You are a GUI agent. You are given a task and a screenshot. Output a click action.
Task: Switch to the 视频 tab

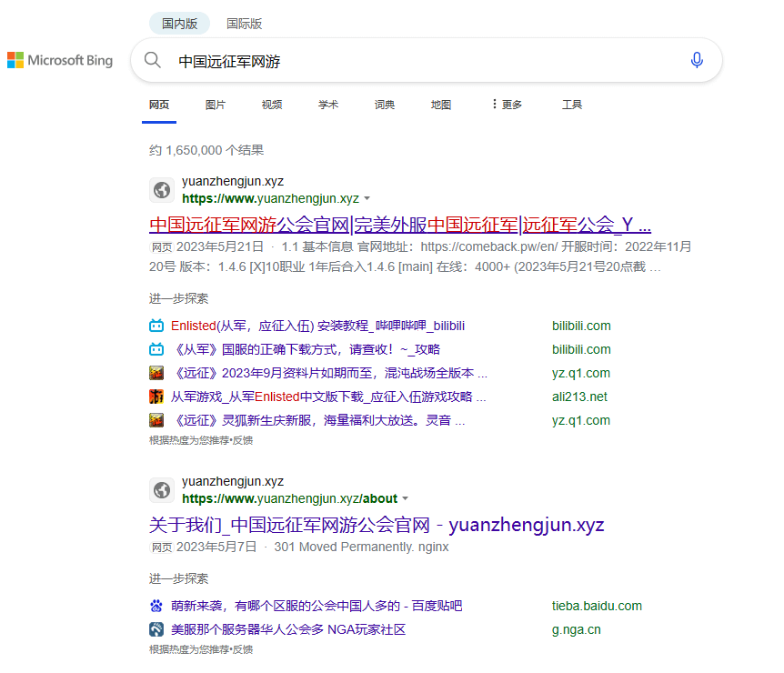(x=271, y=104)
